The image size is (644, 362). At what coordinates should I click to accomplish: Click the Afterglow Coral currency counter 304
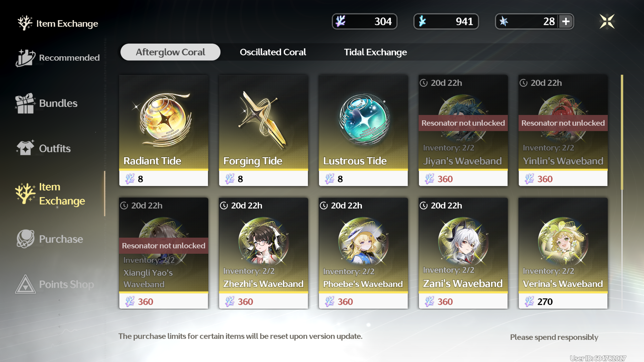[365, 21]
